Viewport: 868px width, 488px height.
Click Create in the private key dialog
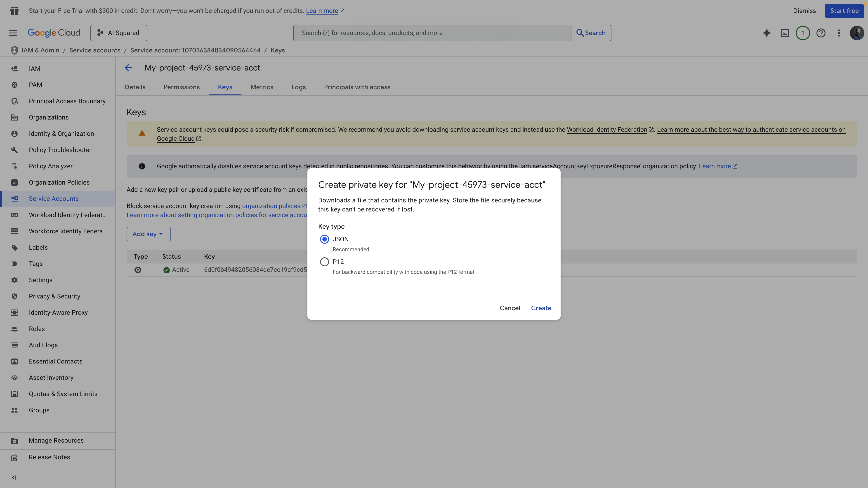coord(541,308)
